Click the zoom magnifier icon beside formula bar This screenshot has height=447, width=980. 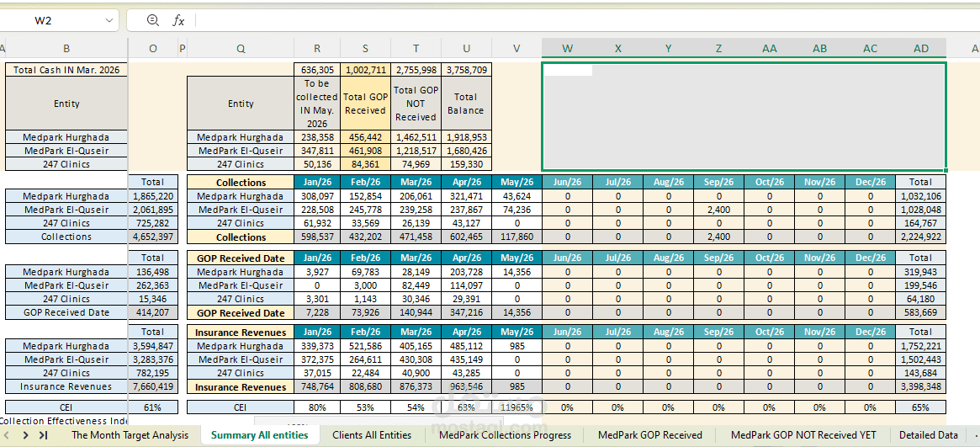[152, 21]
